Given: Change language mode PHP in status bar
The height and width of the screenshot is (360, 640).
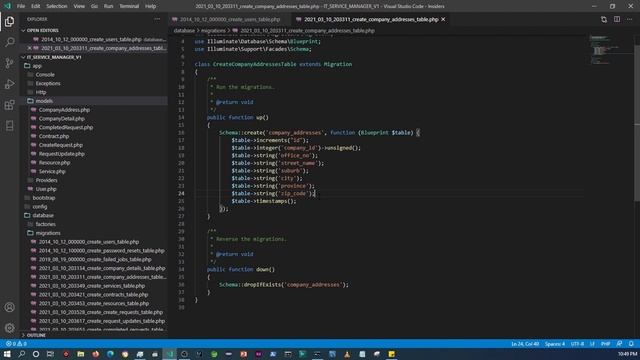Looking at the screenshot, I should point(605,344).
